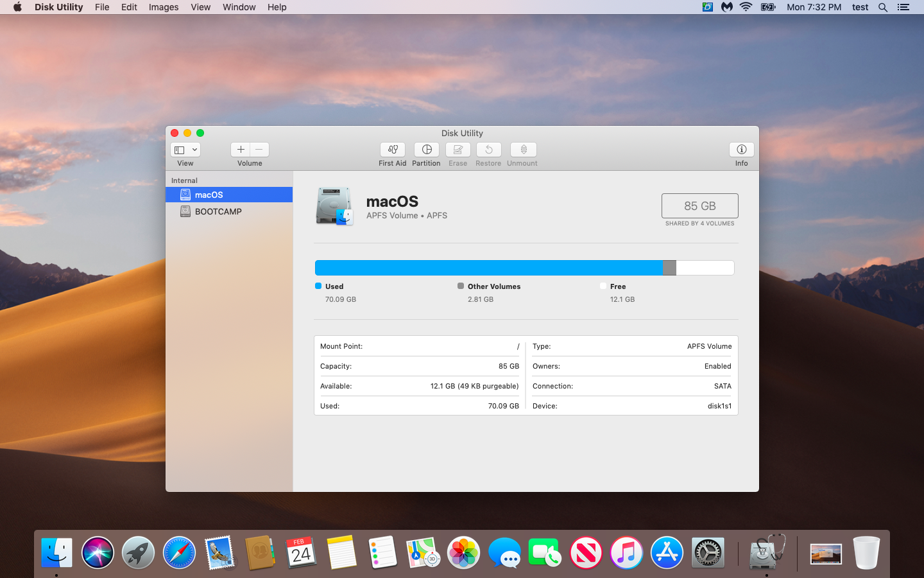The height and width of the screenshot is (578, 924).
Task: Open Mail app in the Dock
Action: pos(219,552)
